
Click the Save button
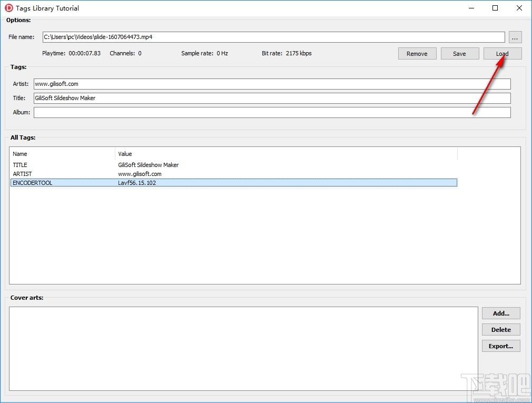[459, 54]
